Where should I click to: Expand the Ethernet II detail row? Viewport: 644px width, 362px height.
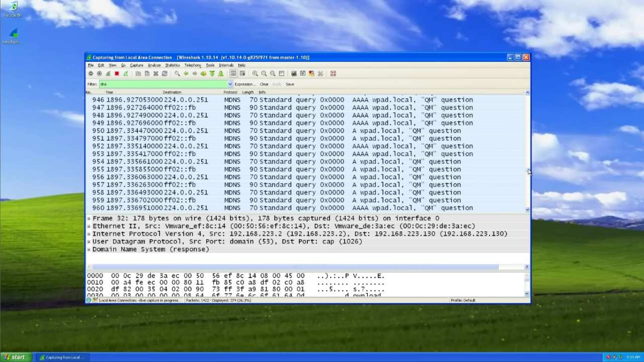pos(89,226)
